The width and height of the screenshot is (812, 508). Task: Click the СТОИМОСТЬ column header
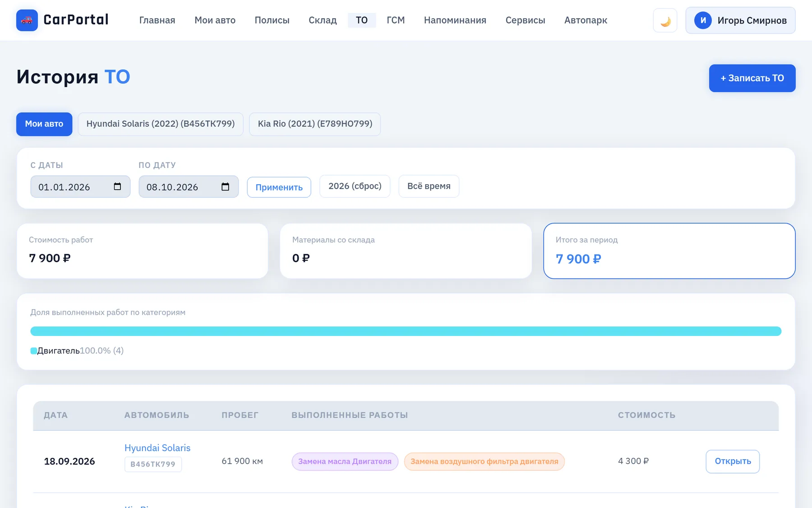[646, 415]
